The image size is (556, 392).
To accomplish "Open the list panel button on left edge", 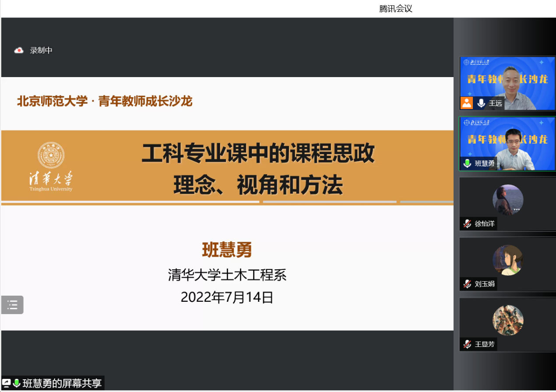I will click(12, 305).
